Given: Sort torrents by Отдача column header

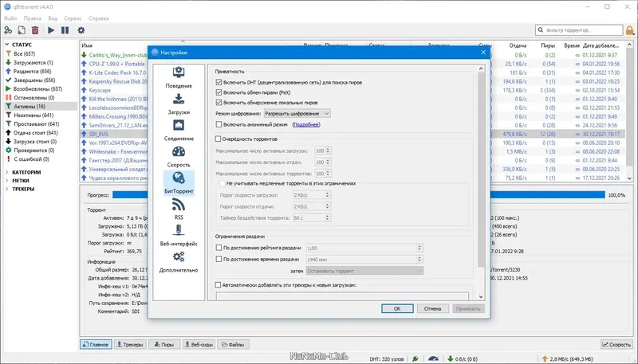Looking at the screenshot, I should [x=518, y=45].
